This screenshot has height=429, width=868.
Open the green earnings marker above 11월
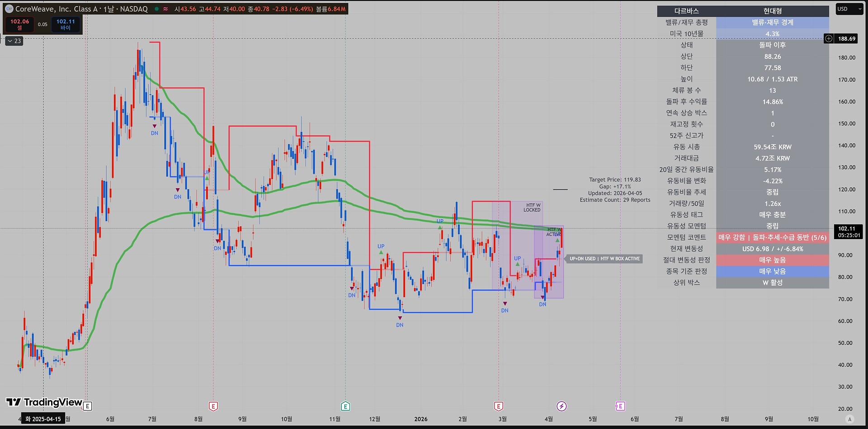click(x=345, y=406)
